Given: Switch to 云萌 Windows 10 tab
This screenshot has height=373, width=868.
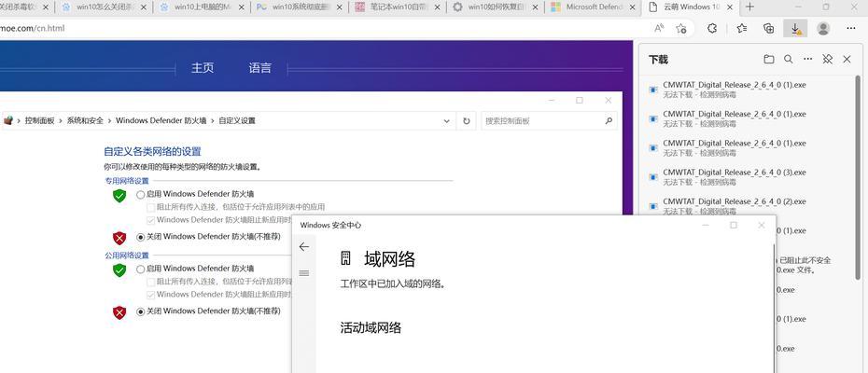Looking at the screenshot, I should (692, 7).
